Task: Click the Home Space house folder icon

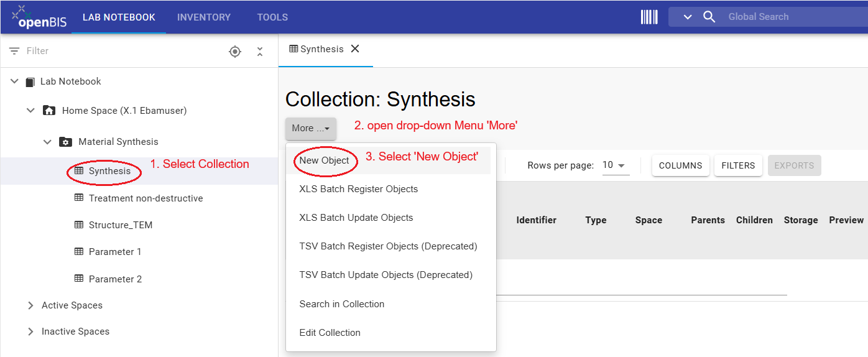Action: coord(49,111)
